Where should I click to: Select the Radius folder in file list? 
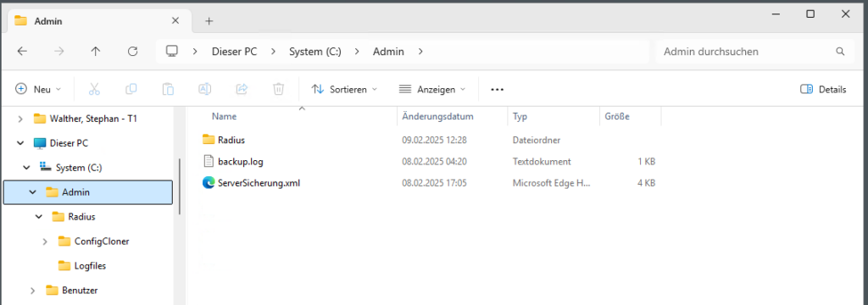(x=231, y=140)
